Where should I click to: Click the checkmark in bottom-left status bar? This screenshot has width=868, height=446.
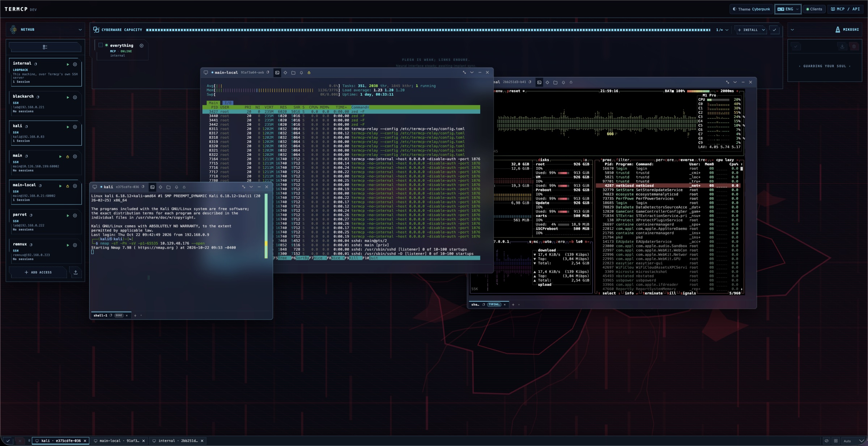8,441
